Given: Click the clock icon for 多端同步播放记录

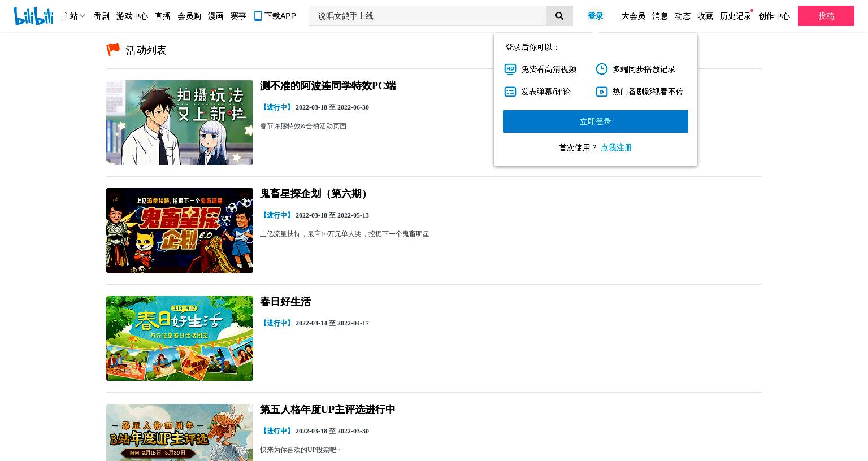Looking at the screenshot, I should [602, 69].
